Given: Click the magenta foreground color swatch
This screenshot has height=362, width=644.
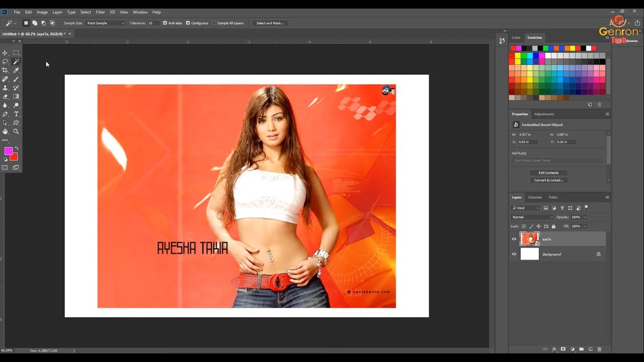Looking at the screenshot, I should [8, 151].
